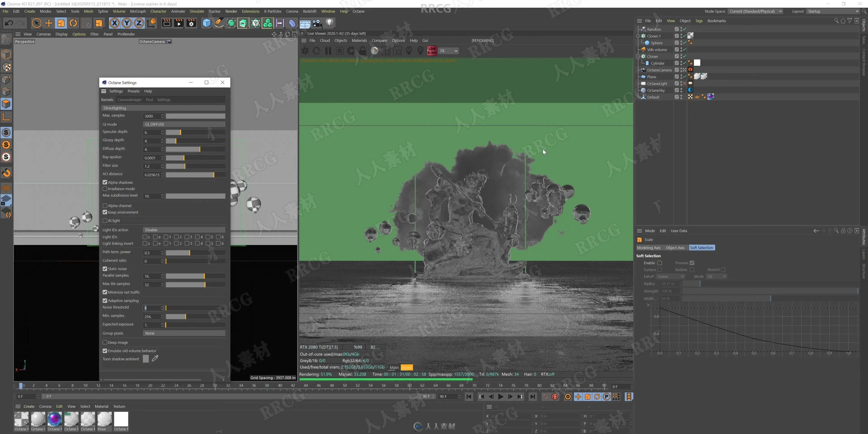Open Edit Render Settings
Viewport: 868px width, 434px height.
(191, 23)
